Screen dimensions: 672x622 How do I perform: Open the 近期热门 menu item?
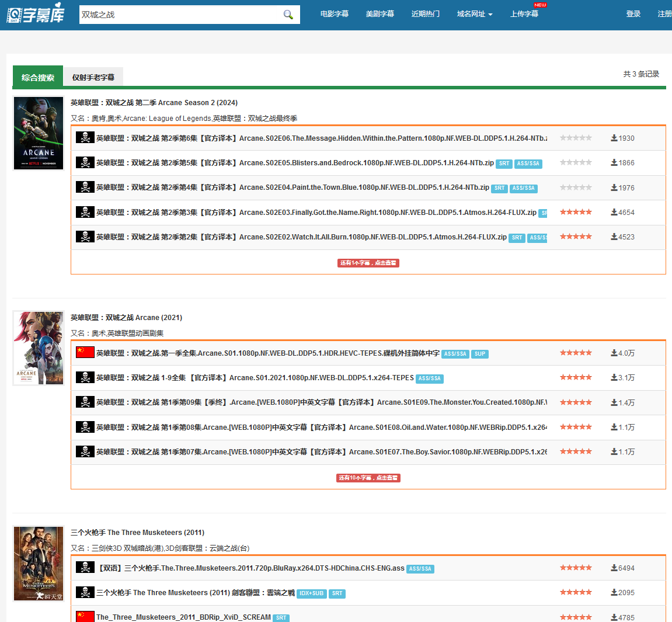425,14
